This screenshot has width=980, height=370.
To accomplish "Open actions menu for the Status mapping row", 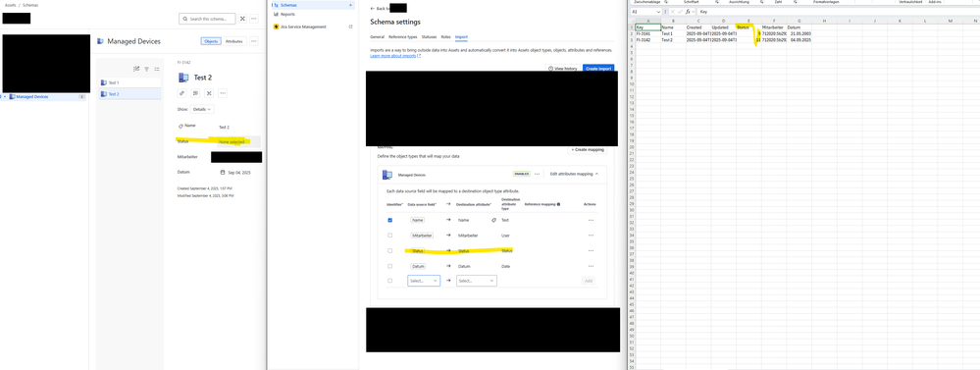I will click(x=591, y=250).
